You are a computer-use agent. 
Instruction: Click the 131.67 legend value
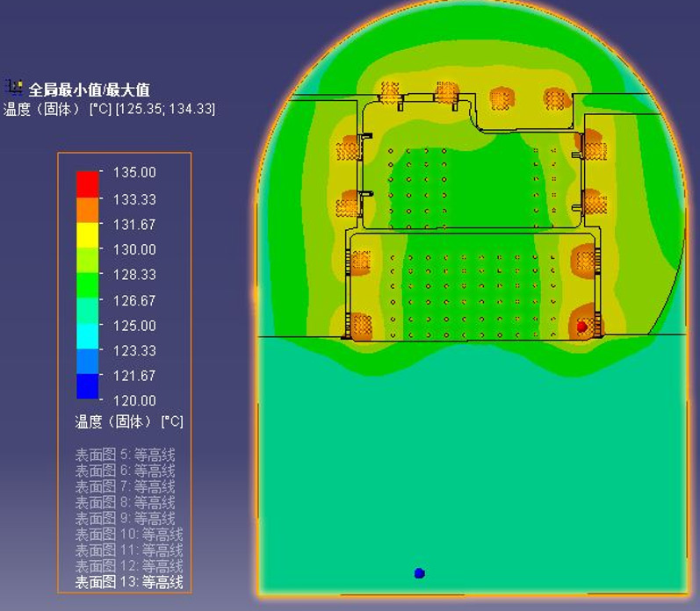(134, 224)
